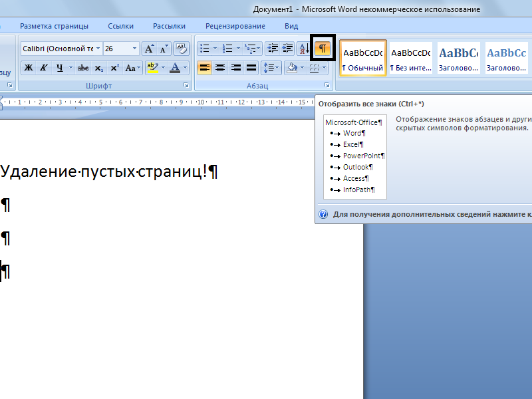Click the Bold (Ж) button

(29, 68)
